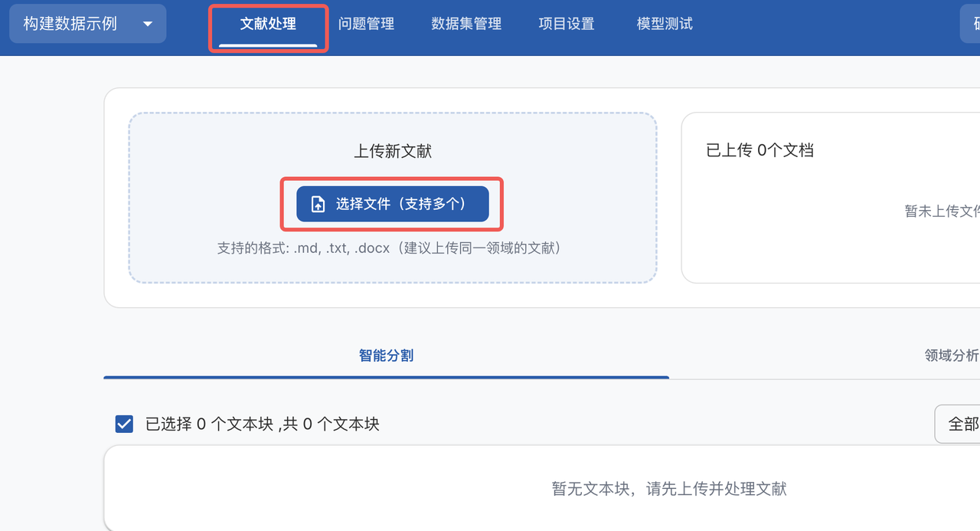The image size is (980, 531).
Task: Open the 领域分析 sub-tab
Action: click(x=951, y=356)
